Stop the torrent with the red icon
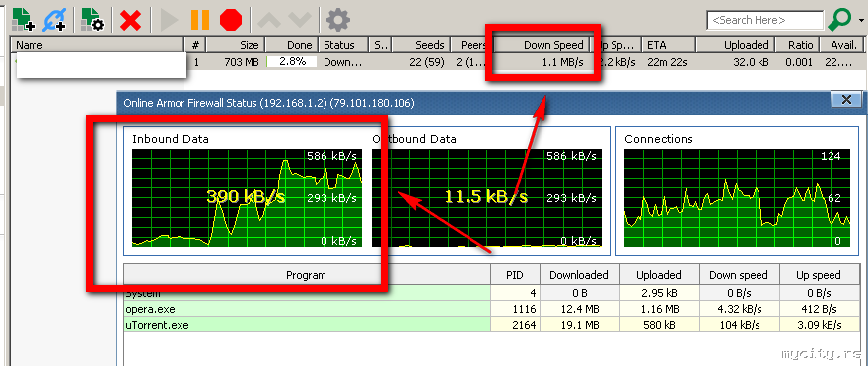 [231, 21]
